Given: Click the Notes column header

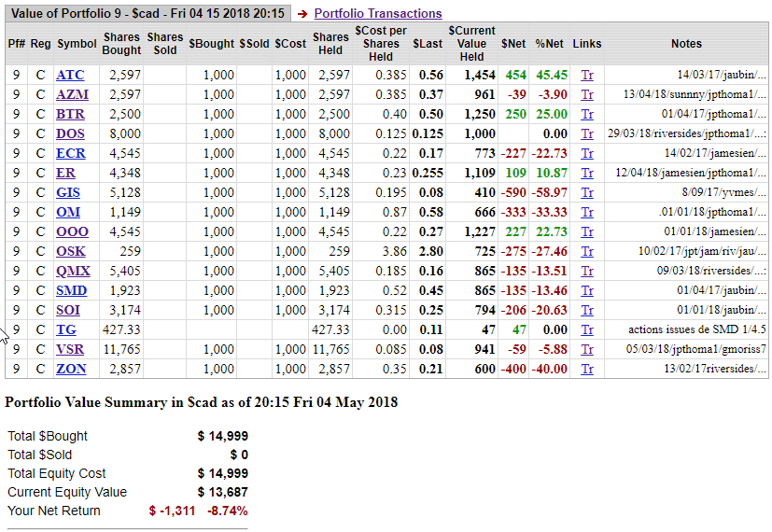Looking at the screenshot, I should [685, 44].
